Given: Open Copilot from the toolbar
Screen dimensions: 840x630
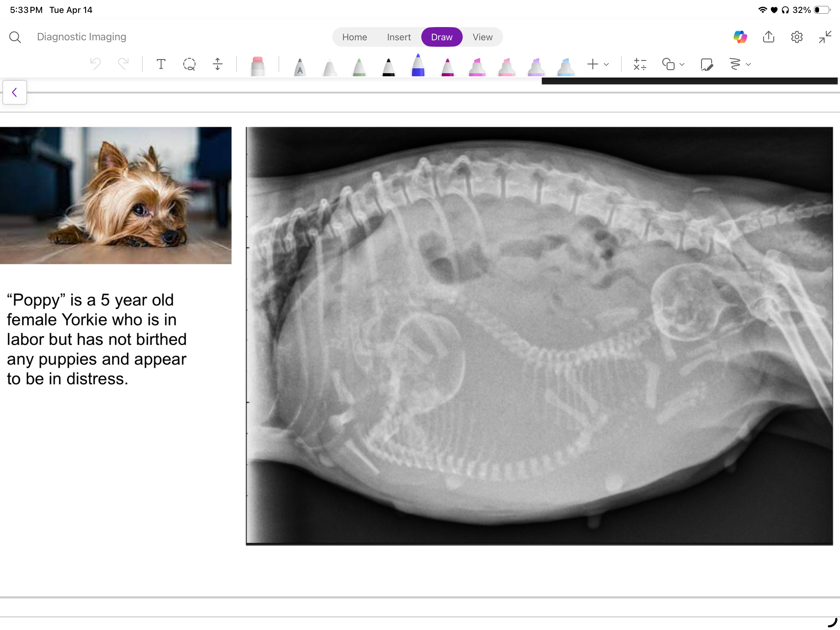Looking at the screenshot, I should coord(740,37).
